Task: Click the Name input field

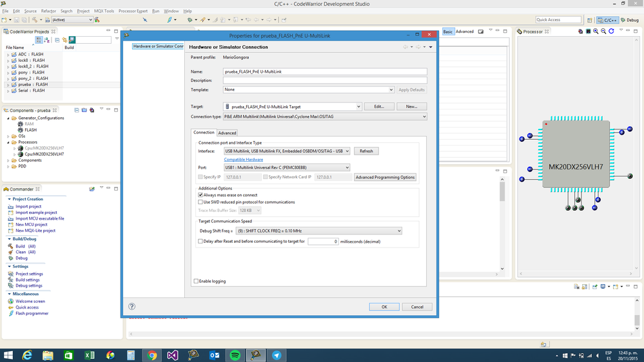Action: click(x=324, y=71)
